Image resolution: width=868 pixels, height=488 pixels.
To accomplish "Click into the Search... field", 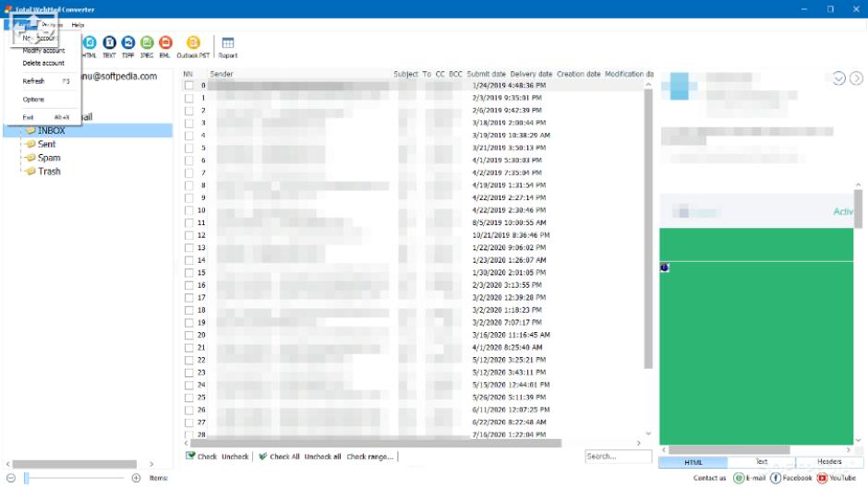I will click(x=618, y=457).
